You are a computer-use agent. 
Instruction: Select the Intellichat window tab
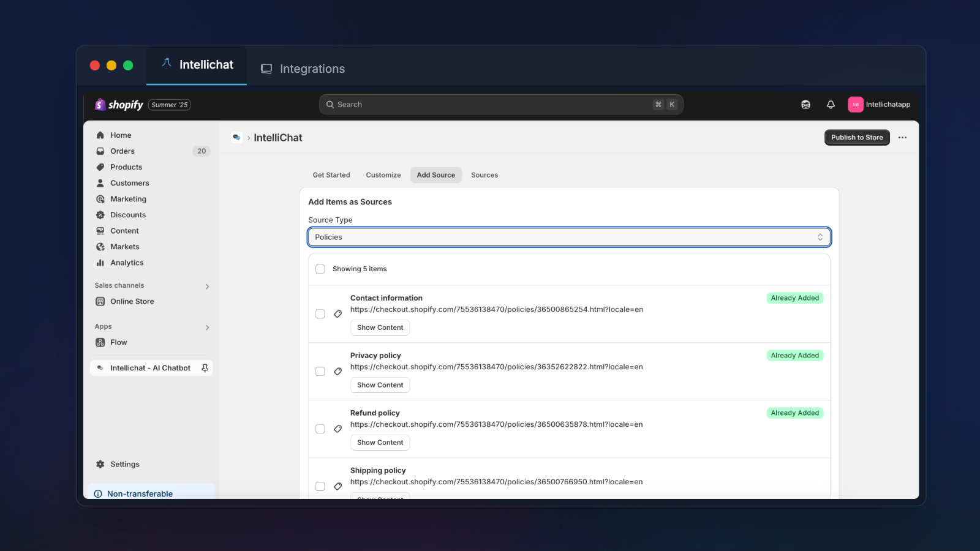tap(197, 65)
